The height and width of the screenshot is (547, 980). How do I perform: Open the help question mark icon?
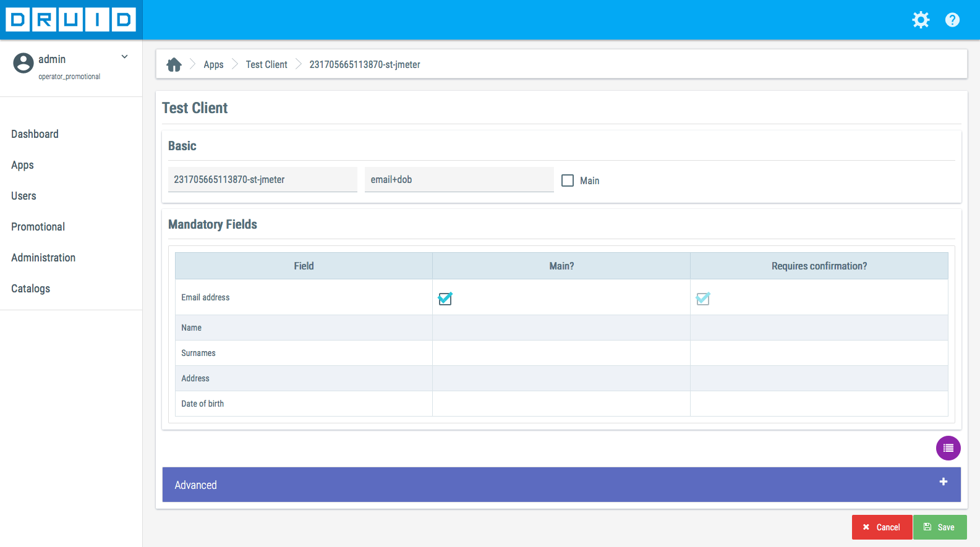pos(952,20)
